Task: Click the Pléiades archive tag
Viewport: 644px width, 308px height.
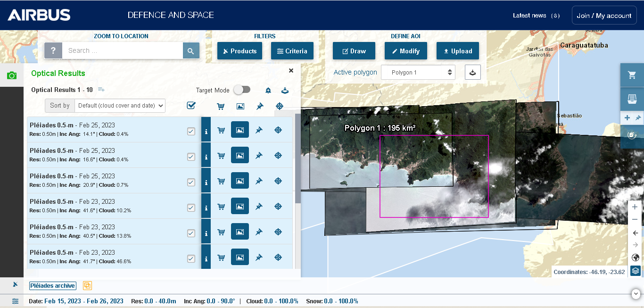Action: pos(53,285)
